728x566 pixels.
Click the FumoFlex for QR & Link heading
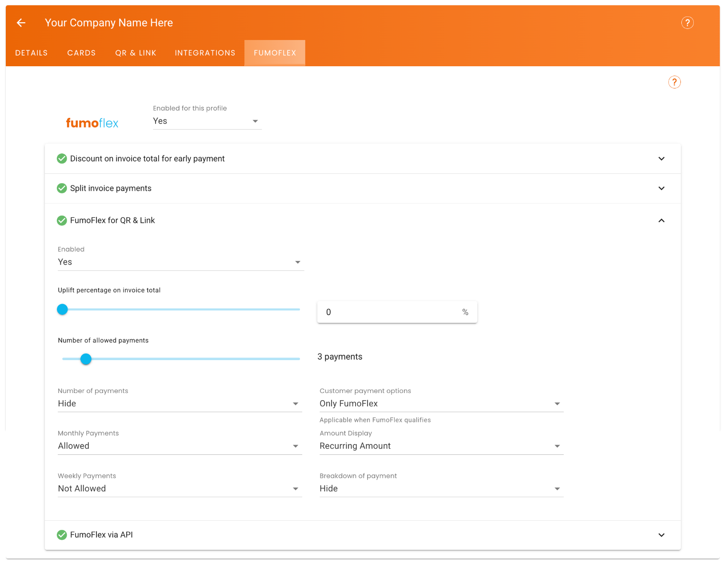coord(112,221)
